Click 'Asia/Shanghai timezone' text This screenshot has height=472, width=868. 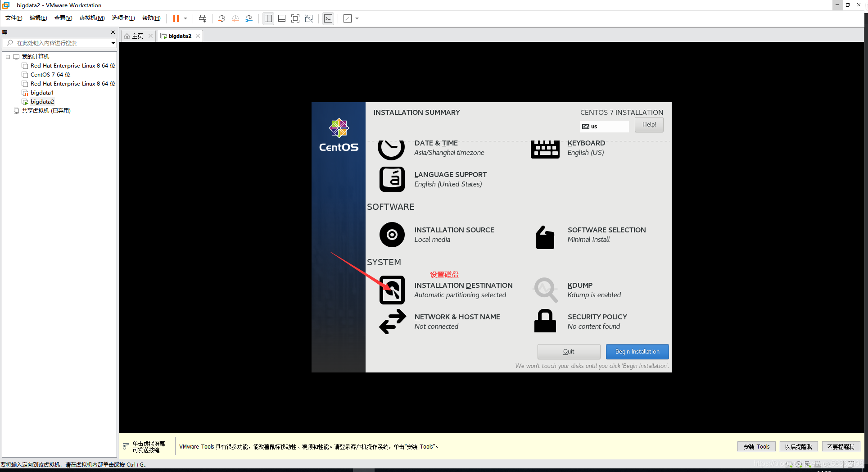point(449,153)
